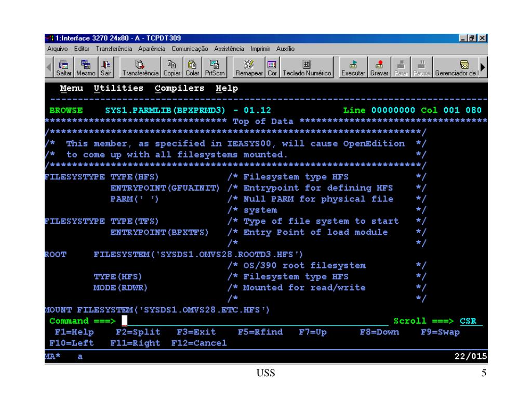
Task: Click the ENTRYPOINT(BPXTFS) text
Action: click(159, 232)
